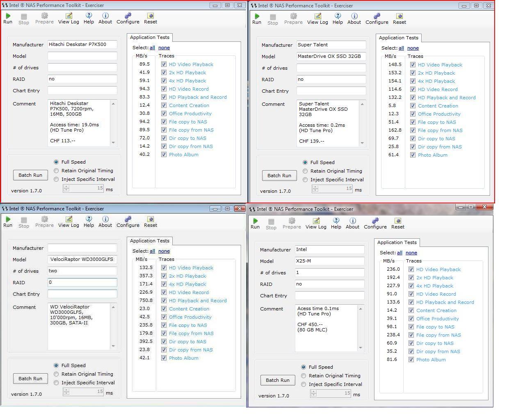The height and width of the screenshot is (420, 525).
Task: Click Comment scrollbar up arrow in VelociRaptor window
Action: tap(113, 307)
